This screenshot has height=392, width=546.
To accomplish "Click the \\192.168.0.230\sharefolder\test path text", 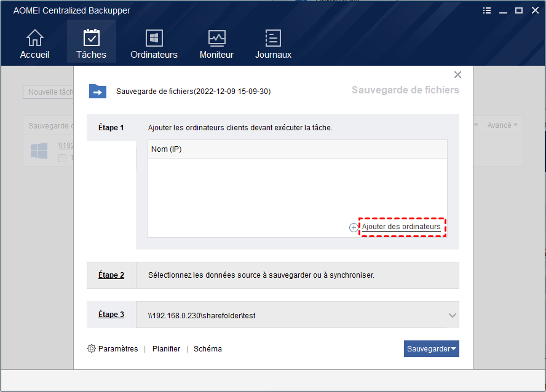I will pos(202,315).
